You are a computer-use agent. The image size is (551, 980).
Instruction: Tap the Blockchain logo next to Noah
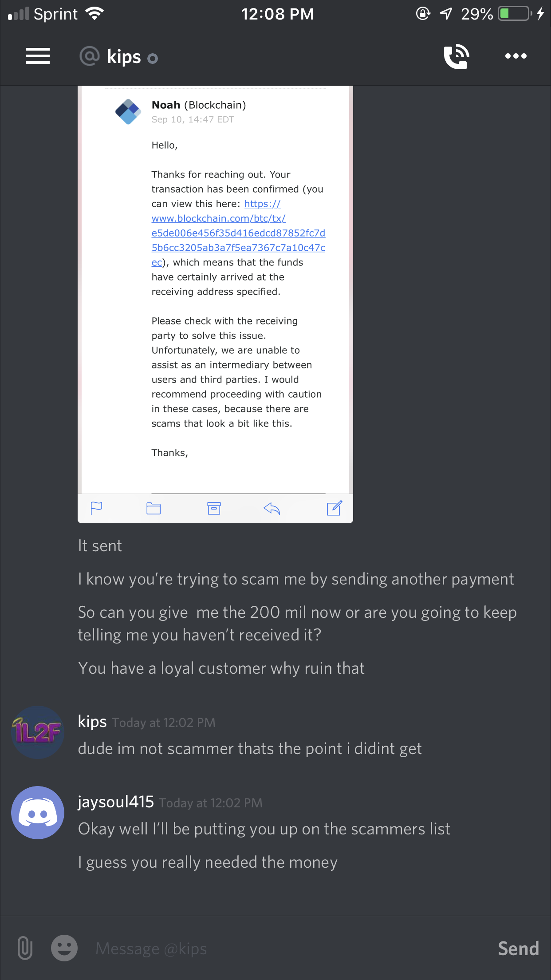(x=128, y=111)
